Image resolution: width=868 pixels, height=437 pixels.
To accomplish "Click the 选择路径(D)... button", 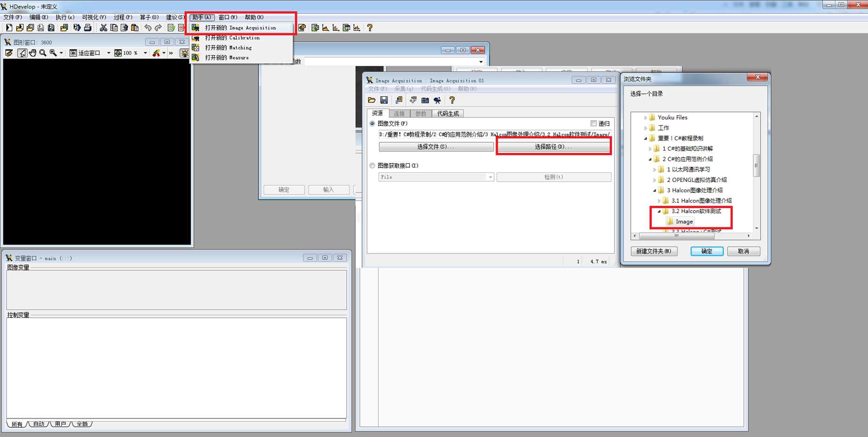I will click(x=554, y=147).
